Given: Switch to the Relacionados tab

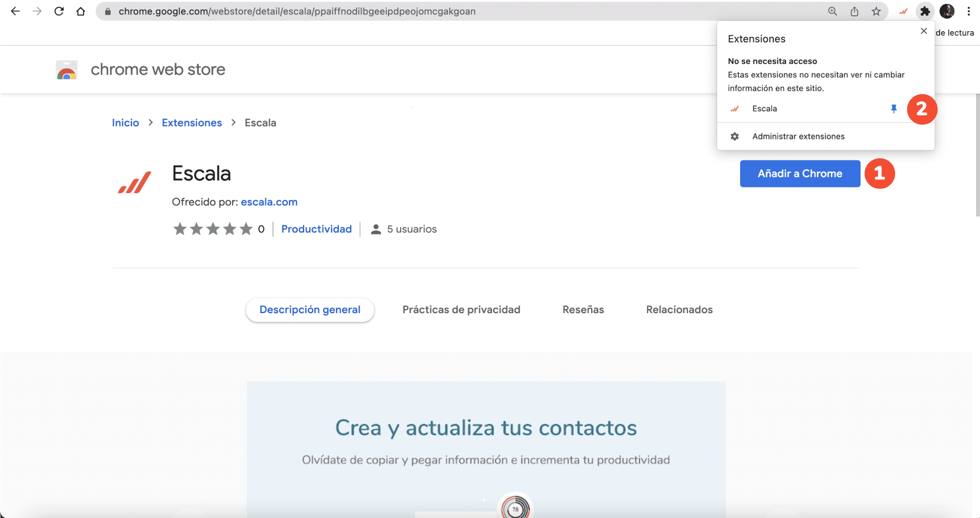Looking at the screenshot, I should [679, 310].
